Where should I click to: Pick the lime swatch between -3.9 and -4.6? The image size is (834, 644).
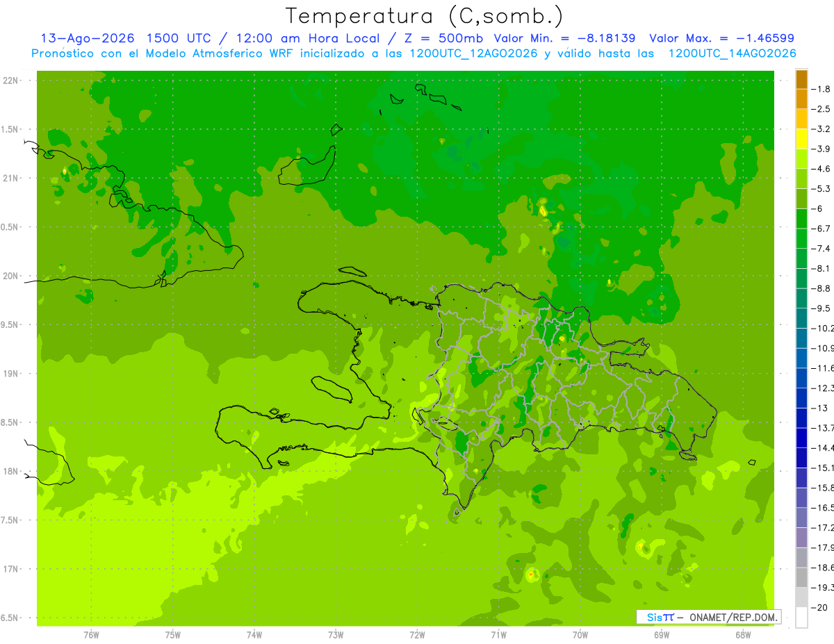pos(801,159)
